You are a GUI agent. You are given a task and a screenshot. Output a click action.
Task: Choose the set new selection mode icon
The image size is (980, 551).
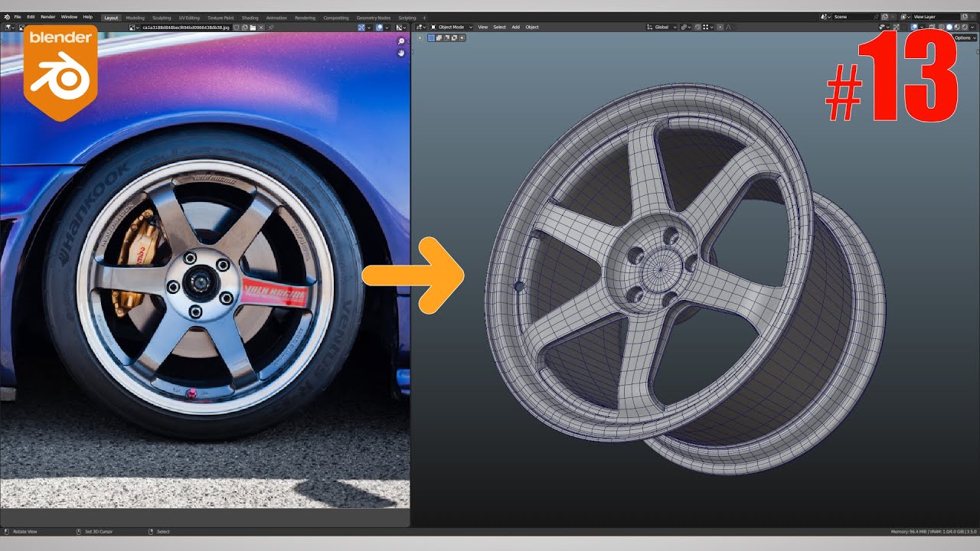tap(432, 37)
